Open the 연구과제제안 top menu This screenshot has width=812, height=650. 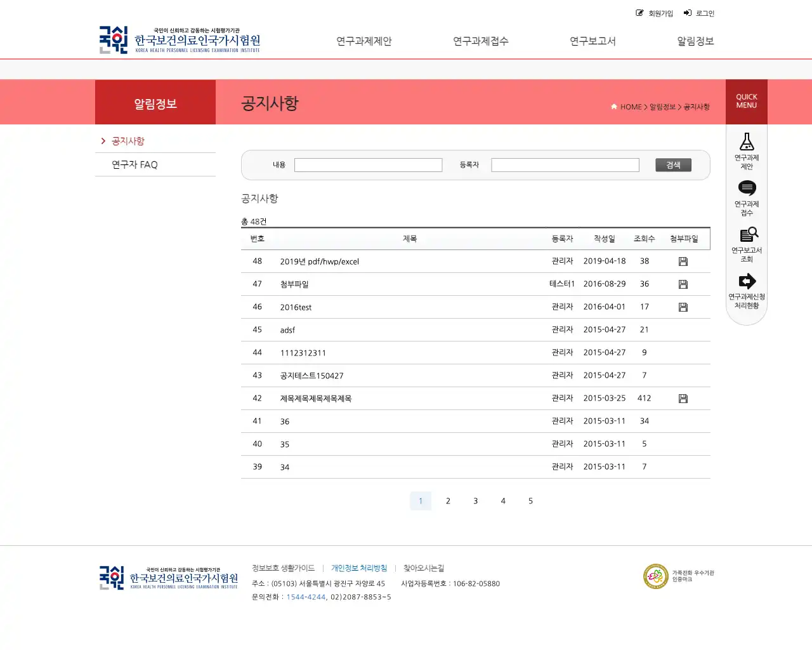[364, 41]
